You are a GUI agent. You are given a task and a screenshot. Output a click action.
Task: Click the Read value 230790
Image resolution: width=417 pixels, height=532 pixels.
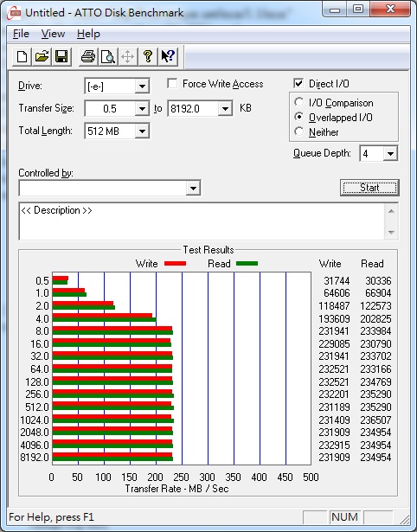376,344
